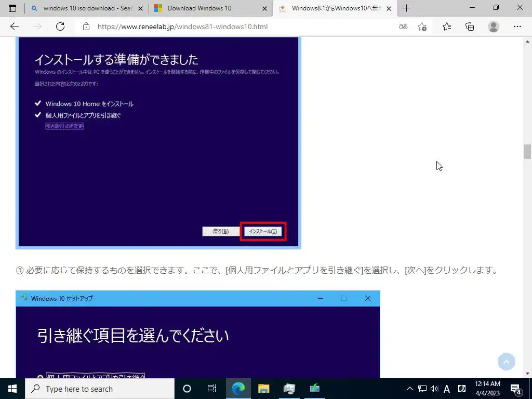Open the Favorites list
The width and height of the screenshot is (532, 399).
[x=447, y=26]
